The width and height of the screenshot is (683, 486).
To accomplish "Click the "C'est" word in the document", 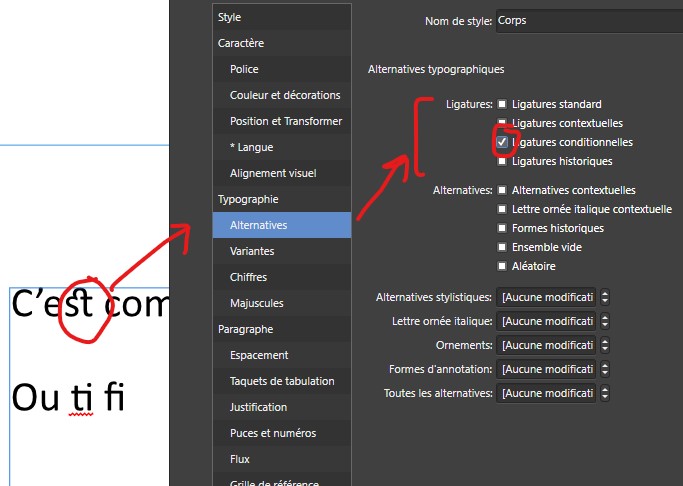I will pos(52,303).
